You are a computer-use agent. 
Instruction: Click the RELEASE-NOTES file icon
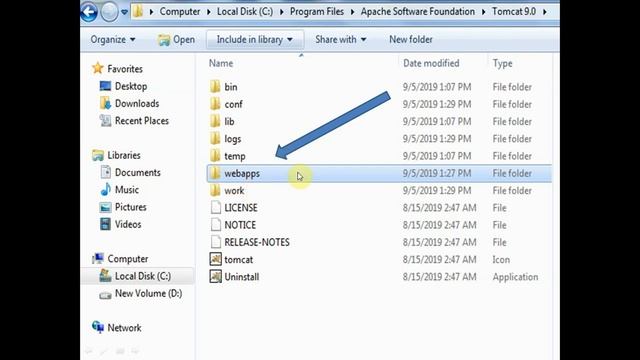tap(216, 242)
